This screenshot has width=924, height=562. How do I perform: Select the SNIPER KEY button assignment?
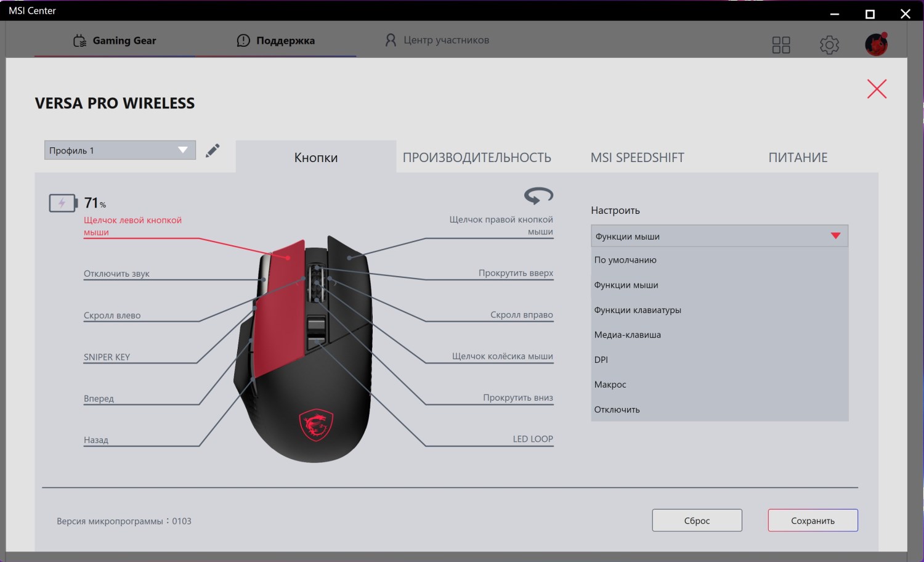tap(107, 357)
